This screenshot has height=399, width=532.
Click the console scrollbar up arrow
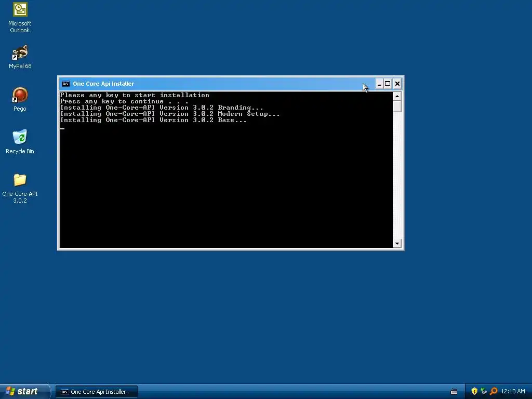point(397,96)
